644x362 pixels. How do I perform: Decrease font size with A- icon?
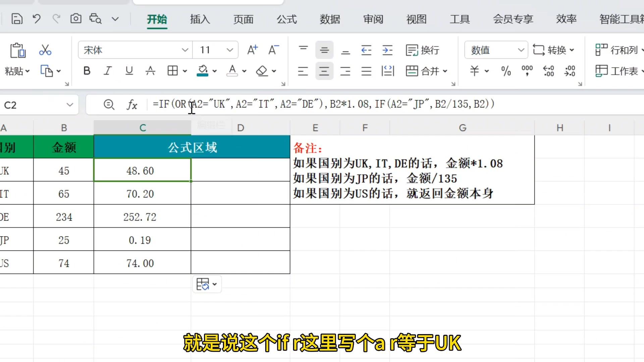click(274, 50)
